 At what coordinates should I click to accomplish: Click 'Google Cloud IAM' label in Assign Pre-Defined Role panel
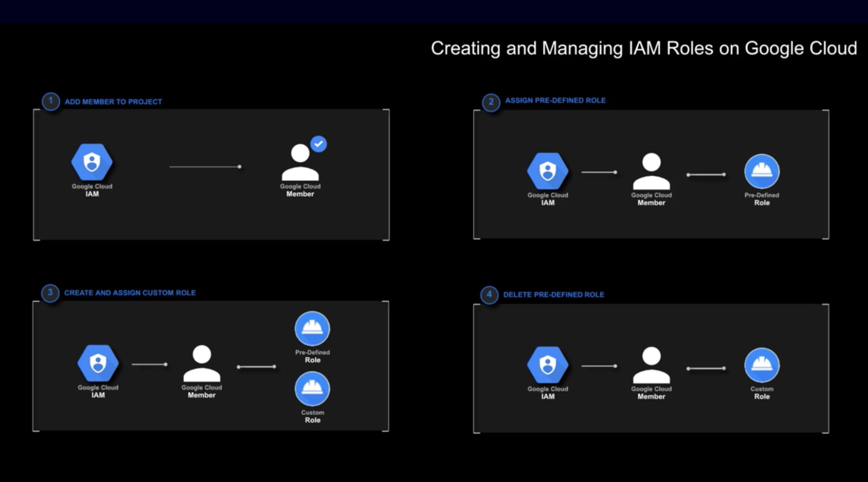coord(548,199)
